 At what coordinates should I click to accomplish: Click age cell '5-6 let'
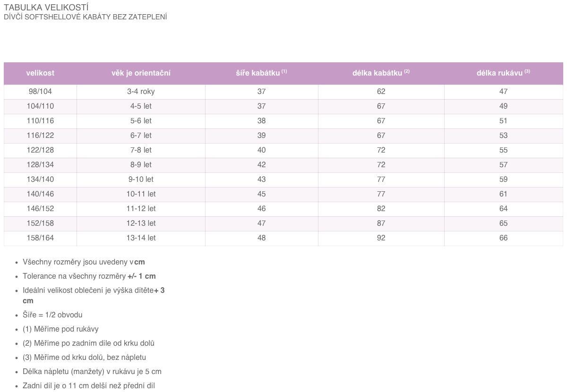141,121
